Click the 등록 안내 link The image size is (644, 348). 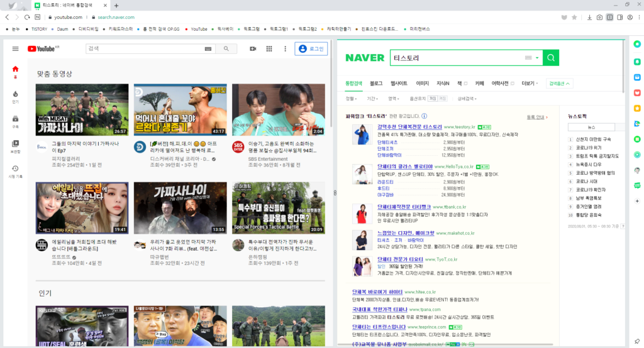click(536, 117)
